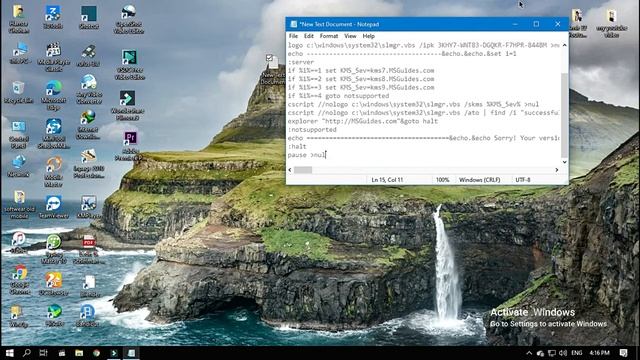Click the horizontal scrollbar thumb in Notepad
This screenshot has height=360, width=640.
303,170
